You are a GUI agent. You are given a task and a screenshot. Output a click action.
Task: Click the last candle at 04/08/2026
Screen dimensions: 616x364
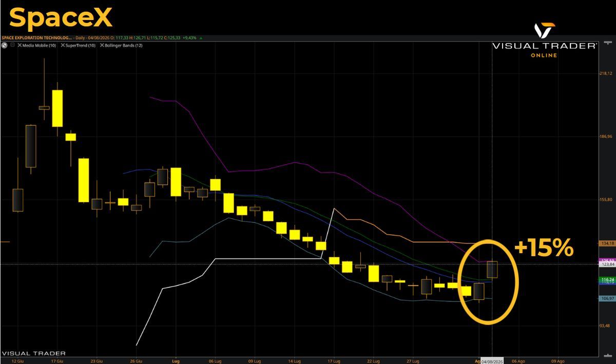pyautogui.click(x=492, y=270)
